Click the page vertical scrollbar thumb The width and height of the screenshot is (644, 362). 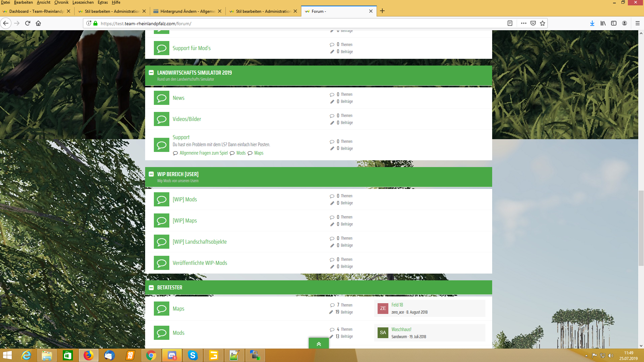(x=641, y=228)
